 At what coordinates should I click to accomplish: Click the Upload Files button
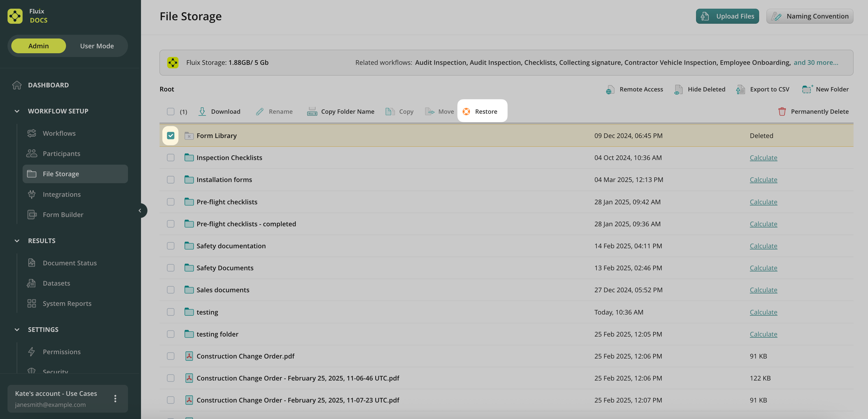pyautogui.click(x=727, y=16)
